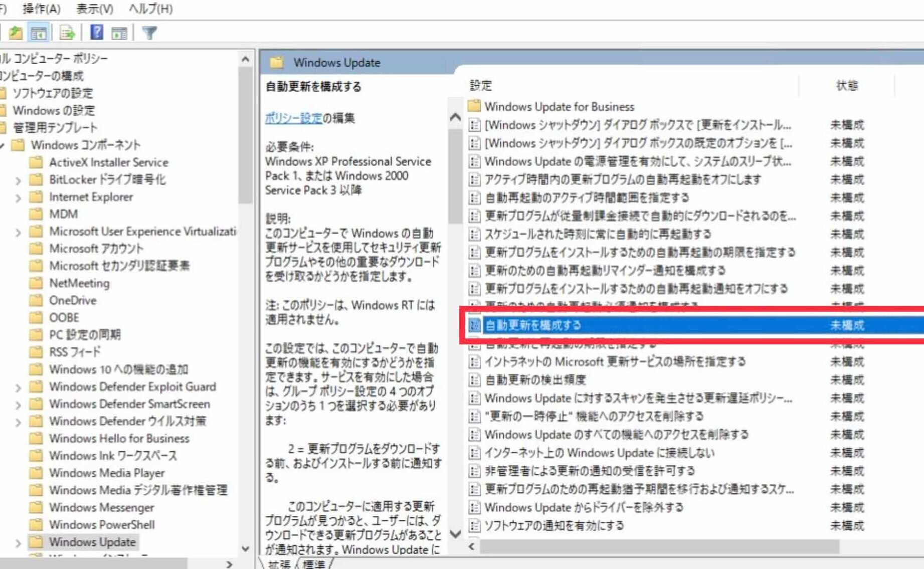The width and height of the screenshot is (924, 569).
Task: Click the folder icon next to NetMeeting
Action: [x=36, y=283]
